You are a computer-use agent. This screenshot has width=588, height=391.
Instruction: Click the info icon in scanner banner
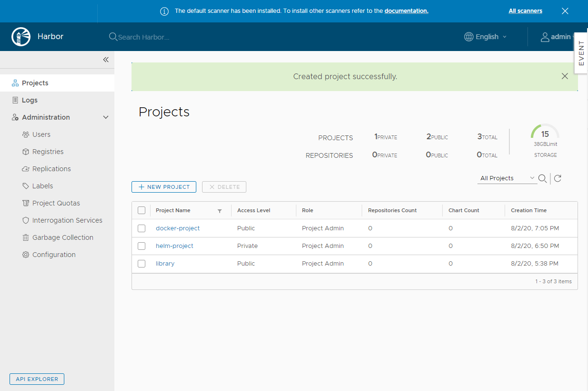tap(164, 11)
